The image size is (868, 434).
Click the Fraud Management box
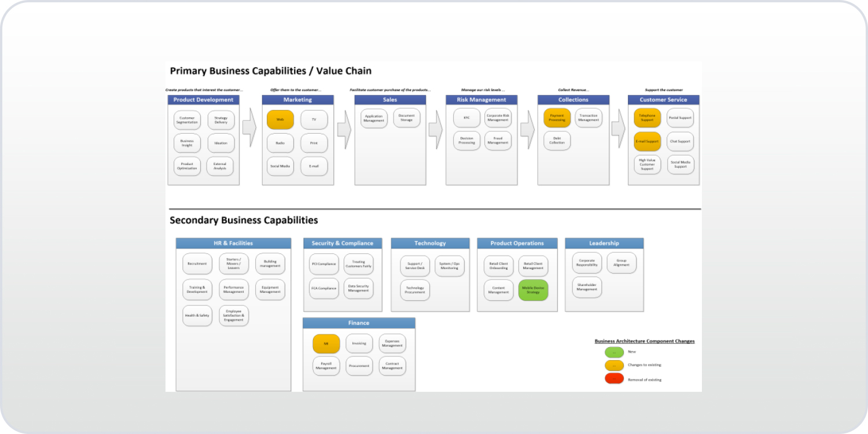498,141
